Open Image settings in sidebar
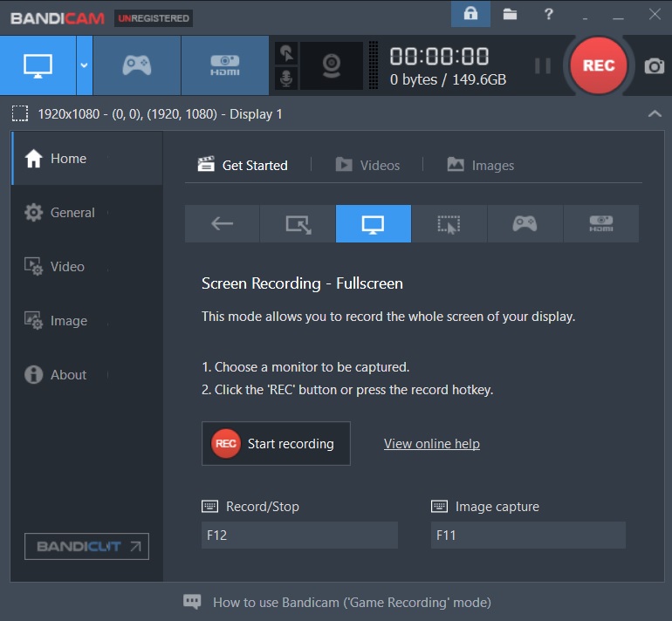This screenshot has height=621, width=672. [86, 320]
